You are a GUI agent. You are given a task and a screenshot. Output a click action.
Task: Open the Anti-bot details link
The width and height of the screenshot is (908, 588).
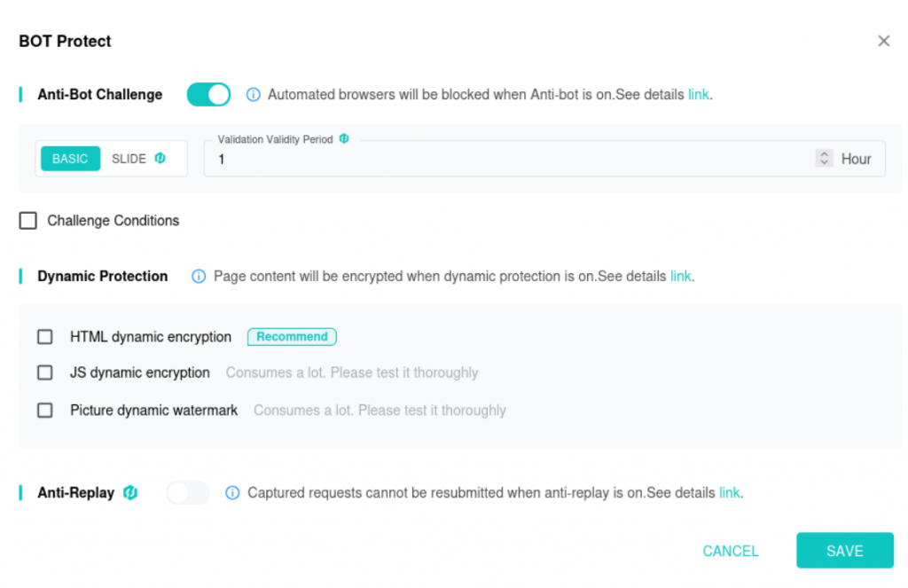click(x=699, y=94)
